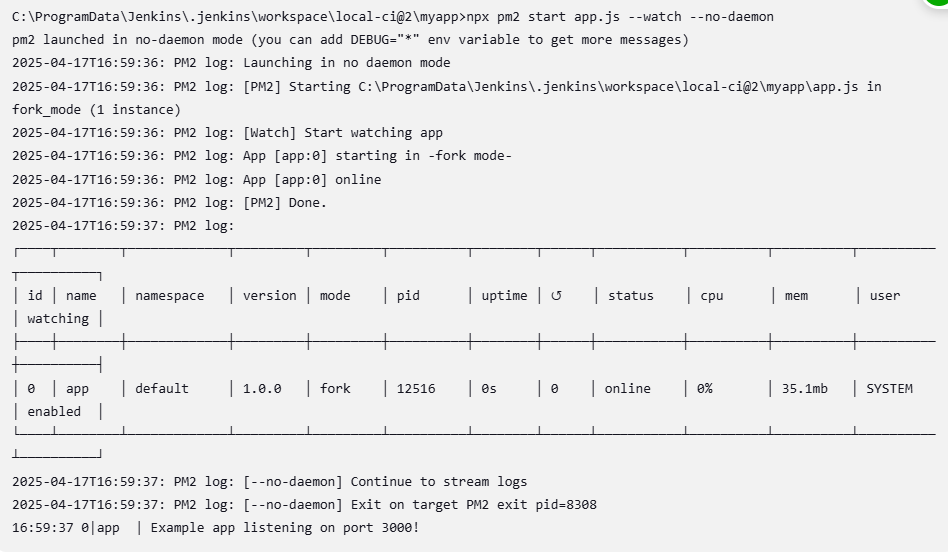Click the 'enabled' watching value
Screen dimensions: 948x552
tap(54, 412)
